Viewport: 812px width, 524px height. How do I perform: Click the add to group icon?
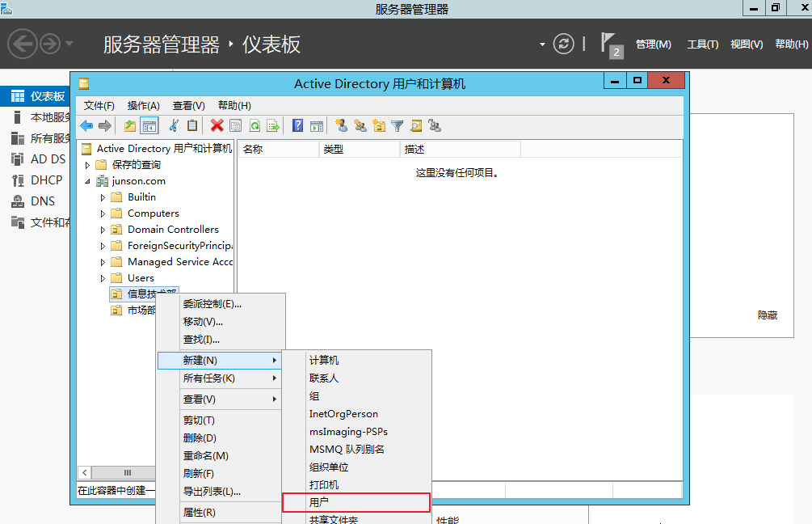click(435, 125)
